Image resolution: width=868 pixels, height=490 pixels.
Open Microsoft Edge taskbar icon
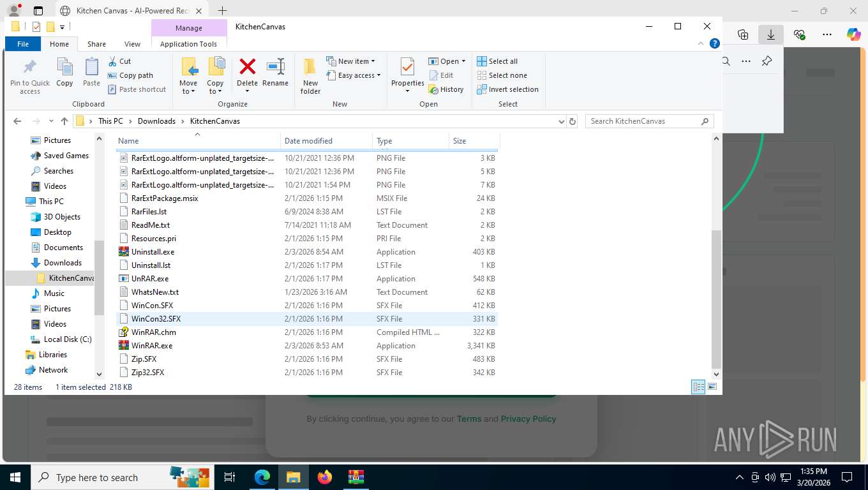262,477
